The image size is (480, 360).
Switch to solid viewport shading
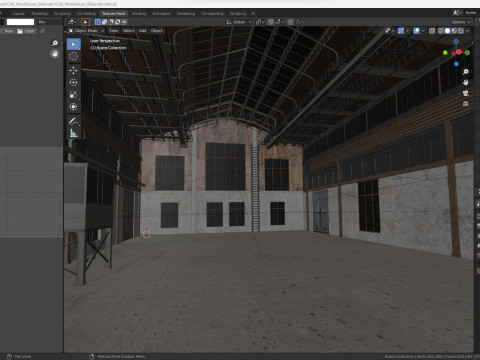pyautogui.click(x=447, y=31)
